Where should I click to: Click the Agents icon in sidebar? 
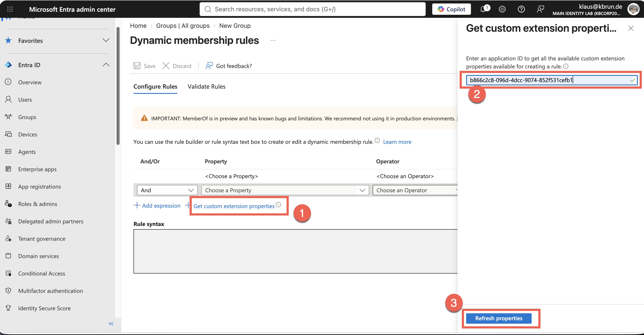tap(8, 151)
